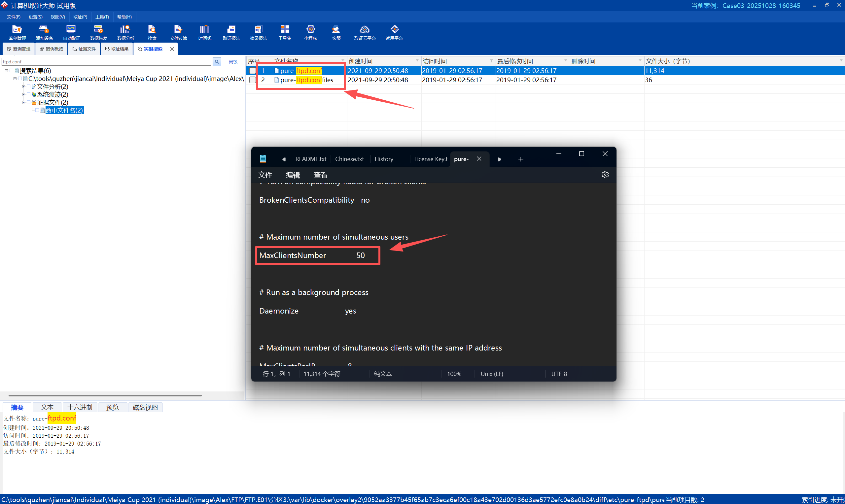Open the 时间线 timeline tool

204,33
